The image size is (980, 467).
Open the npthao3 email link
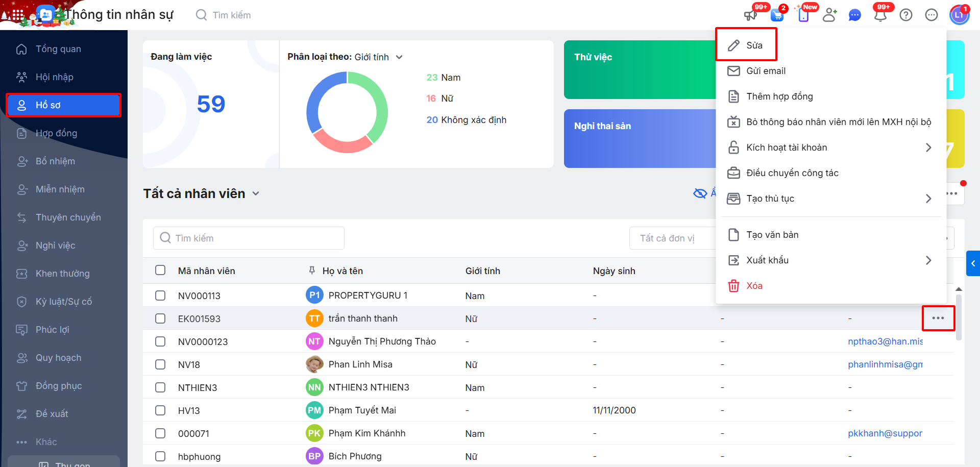click(885, 341)
